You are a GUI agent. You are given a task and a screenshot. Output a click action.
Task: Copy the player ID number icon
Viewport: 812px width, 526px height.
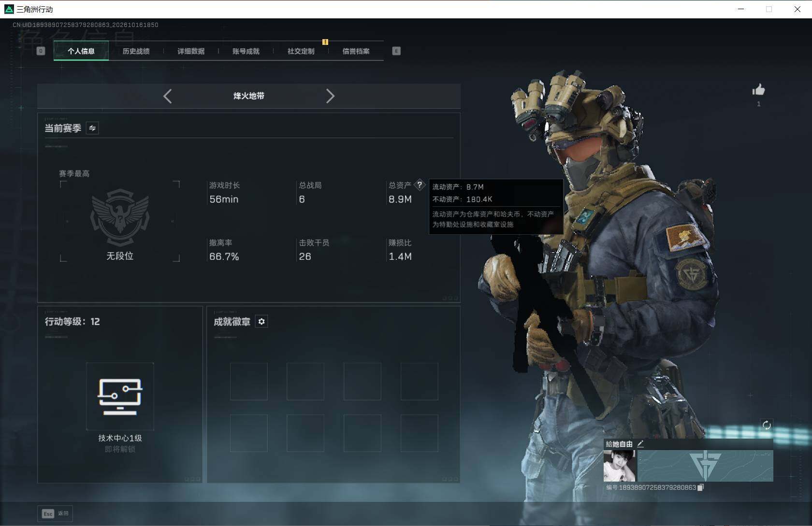(701, 487)
